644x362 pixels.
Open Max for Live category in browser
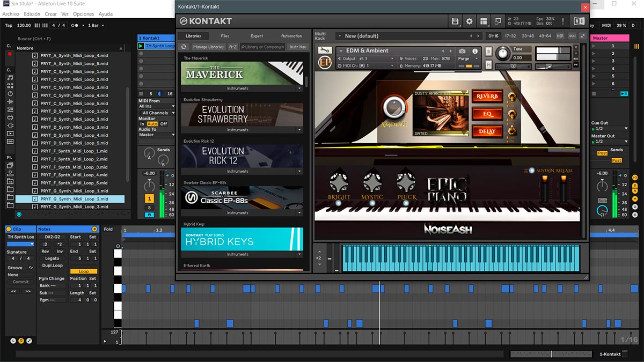point(10,117)
